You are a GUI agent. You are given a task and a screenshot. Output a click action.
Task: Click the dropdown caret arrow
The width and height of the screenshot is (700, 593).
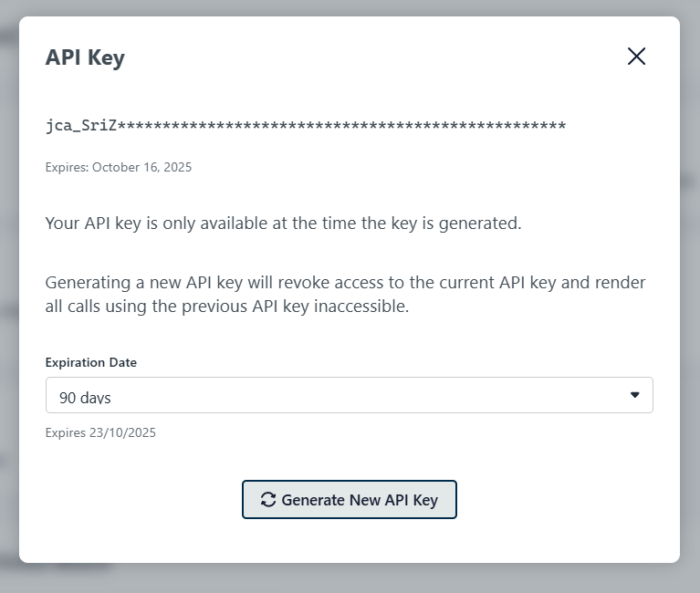(635, 395)
